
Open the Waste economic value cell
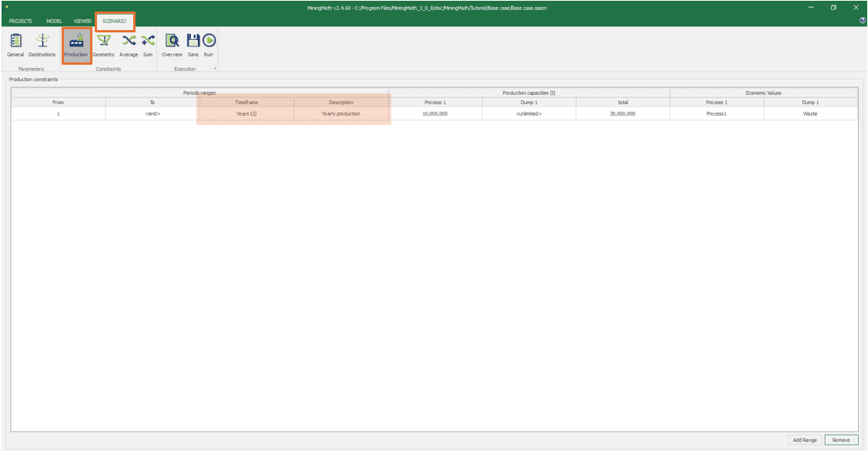coord(810,113)
